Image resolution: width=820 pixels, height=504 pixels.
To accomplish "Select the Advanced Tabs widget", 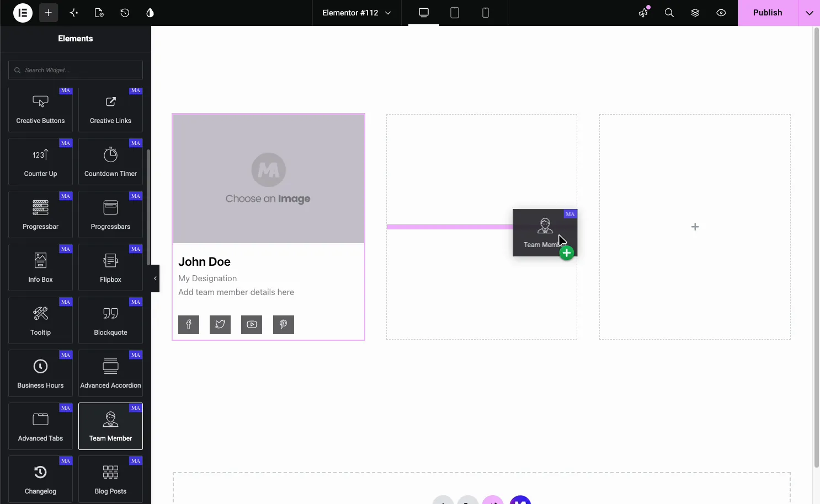I will click(40, 426).
